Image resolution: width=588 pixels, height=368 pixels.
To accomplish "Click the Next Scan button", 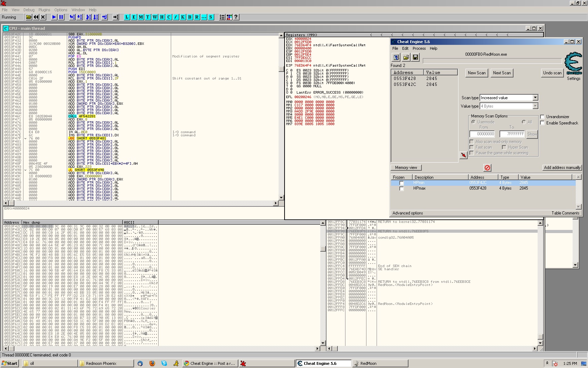I will [502, 73].
